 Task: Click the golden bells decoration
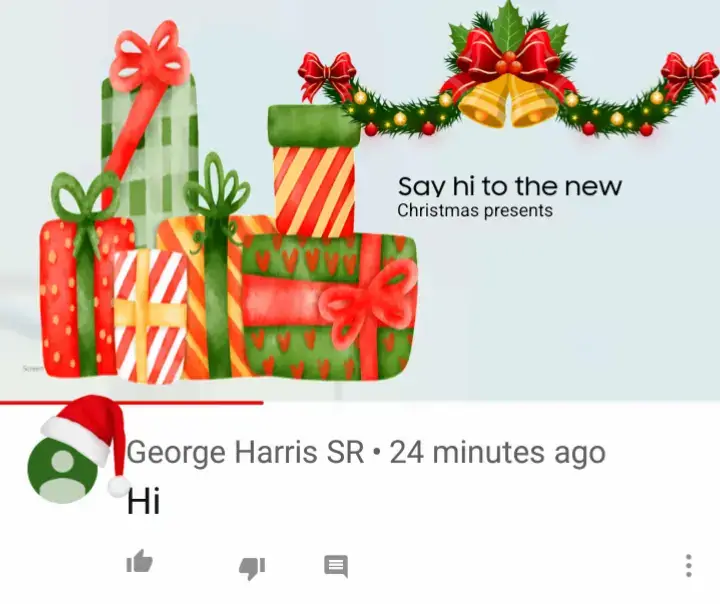click(x=509, y=101)
